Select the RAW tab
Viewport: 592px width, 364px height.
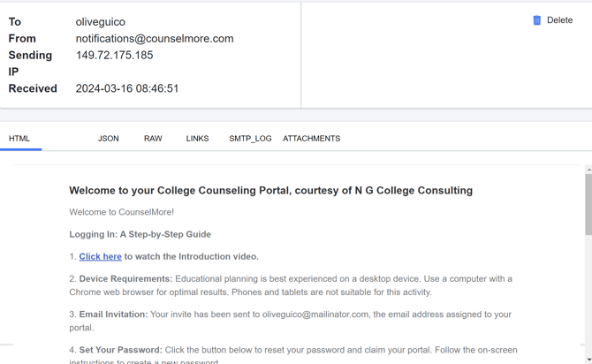(x=153, y=139)
